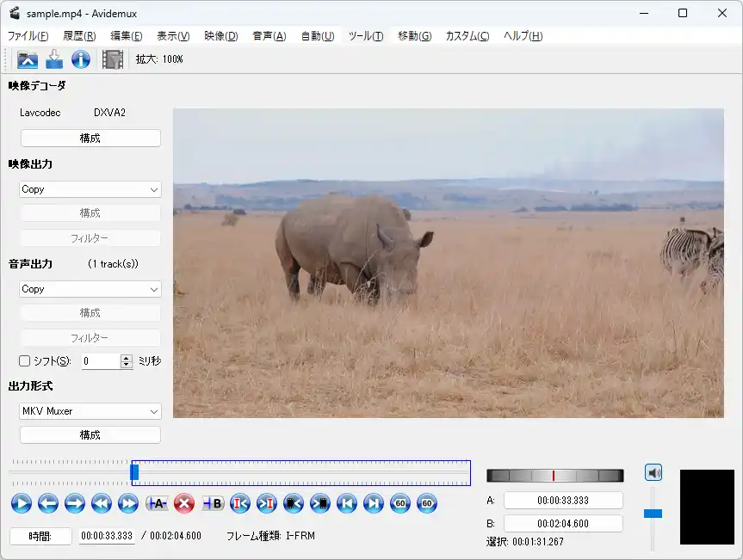Open the video filter manager filmstrip icon

click(x=112, y=59)
